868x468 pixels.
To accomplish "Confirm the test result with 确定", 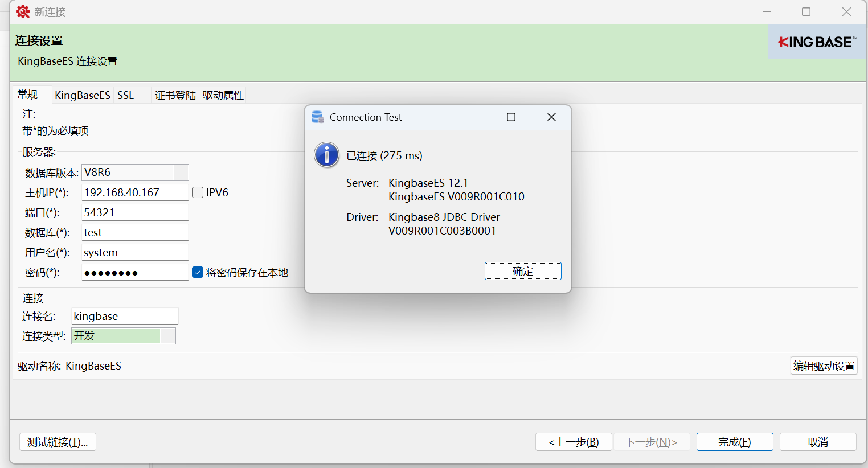I will [523, 271].
